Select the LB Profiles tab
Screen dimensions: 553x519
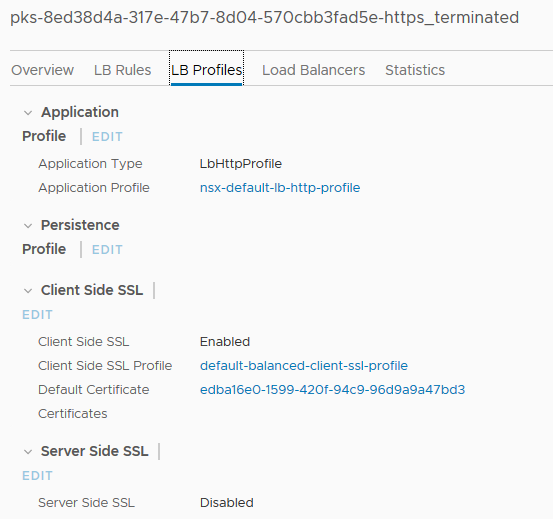206,70
